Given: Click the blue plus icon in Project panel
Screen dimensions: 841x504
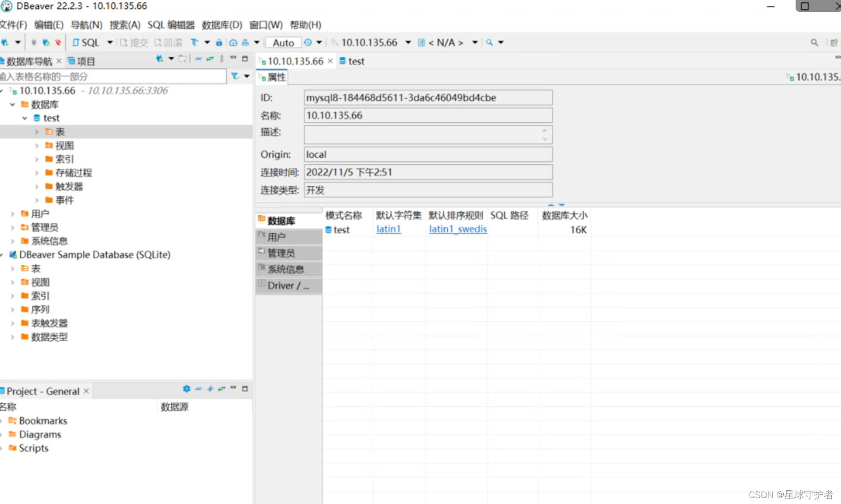Looking at the screenshot, I should [210, 389].
